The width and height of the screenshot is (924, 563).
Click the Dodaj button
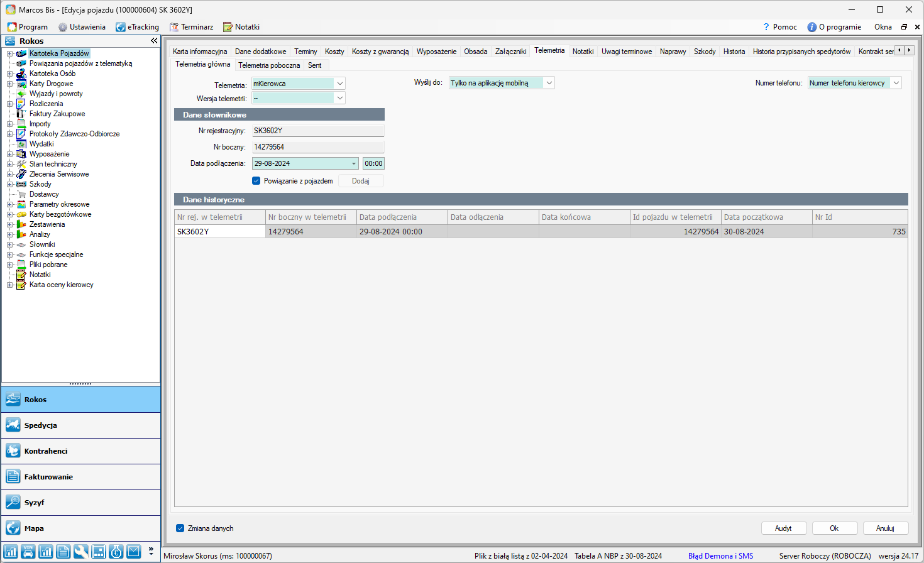pos(361,181)
